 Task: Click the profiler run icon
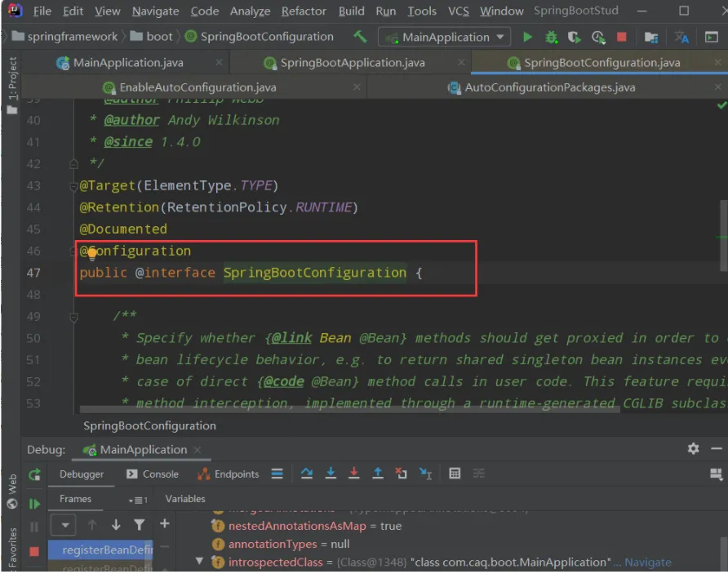(x=598, y=38)
